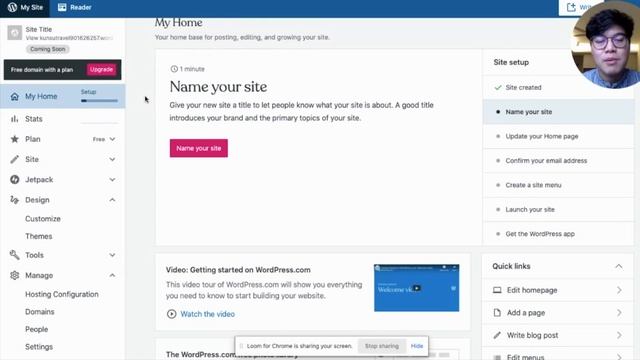Collapse the Manage menu chevron
Image resolution: width=640 pixels, height=360 pixels.
click(x=112, y=276)
